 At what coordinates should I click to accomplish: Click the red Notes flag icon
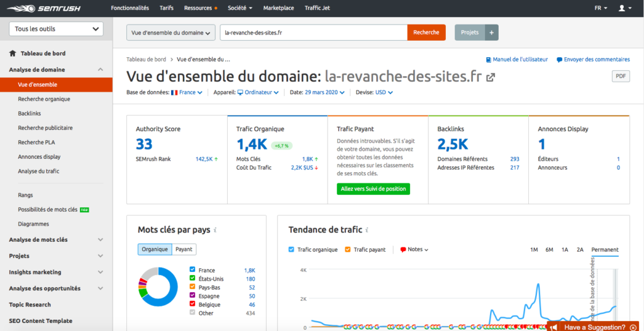click(x=403, y=249)
